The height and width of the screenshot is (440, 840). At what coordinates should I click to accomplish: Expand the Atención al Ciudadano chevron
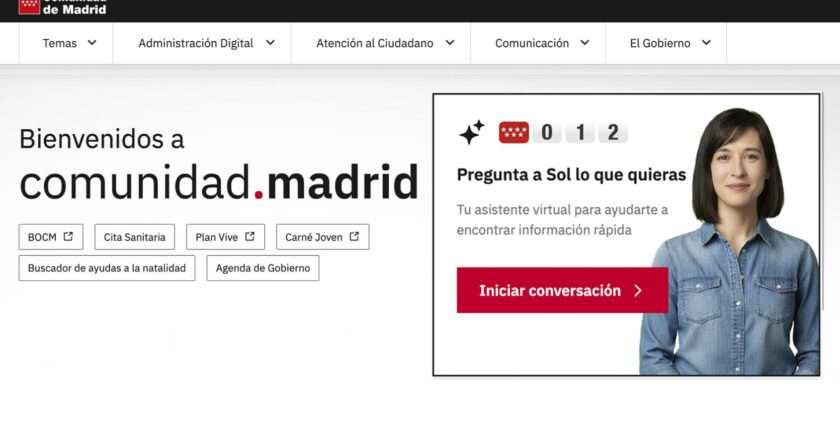click(x=450, y=42)
